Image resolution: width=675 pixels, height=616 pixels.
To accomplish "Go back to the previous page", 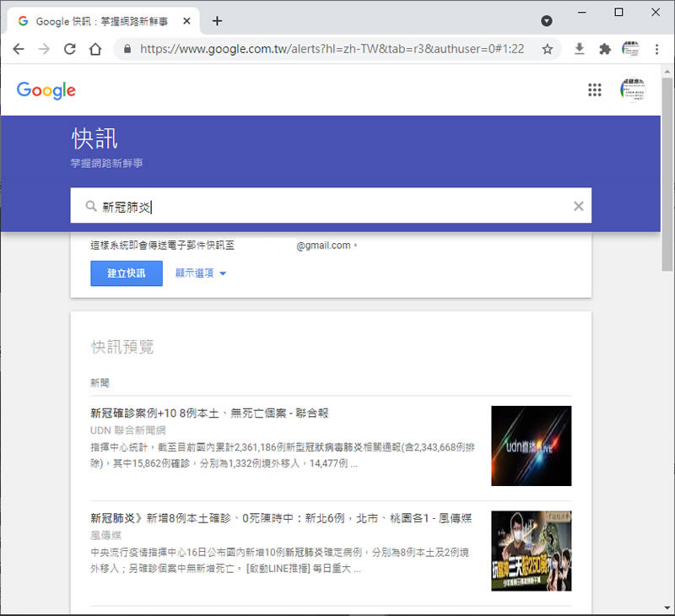I will point(19,49).
